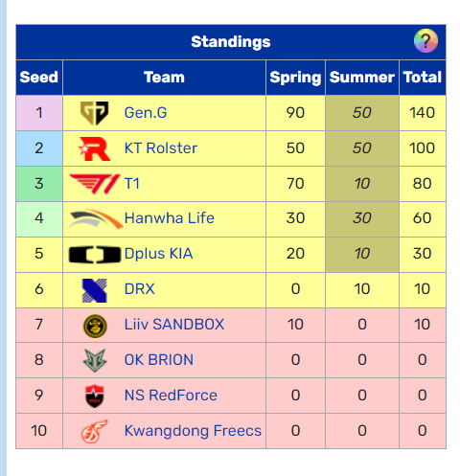Click the DRX blue logo

tap(95, 290)
